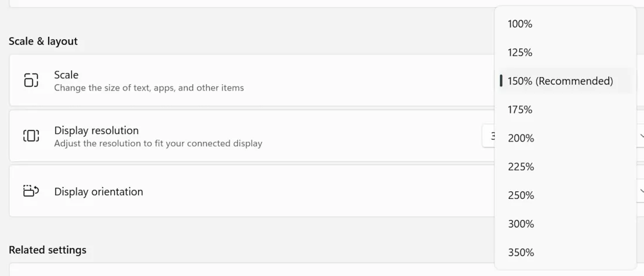Click the Related settings heading
This screenshot has height=276, width=644.
pos(47,250)
